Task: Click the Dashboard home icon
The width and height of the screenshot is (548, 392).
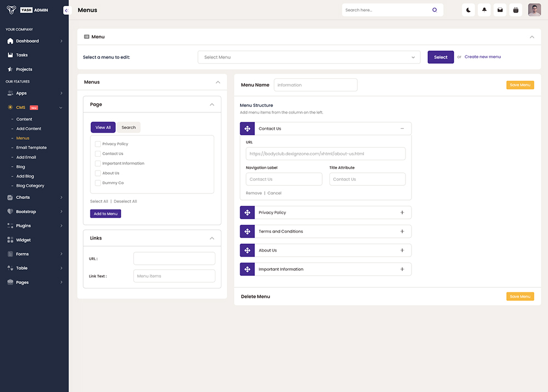Action: point(10,41)
